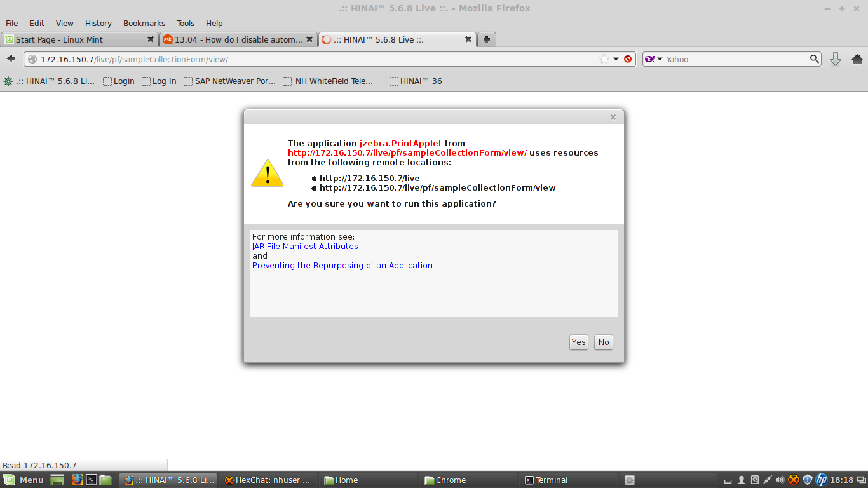The height and width of the screenshot is (488, 868).
Task: Switch to Home folder taskbar window
Action: coord(367,480)
